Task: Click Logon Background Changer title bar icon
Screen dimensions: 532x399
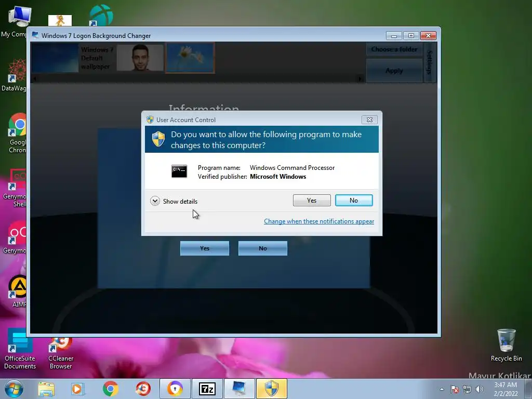Action: pyautogui.click(x=35, y=35)
